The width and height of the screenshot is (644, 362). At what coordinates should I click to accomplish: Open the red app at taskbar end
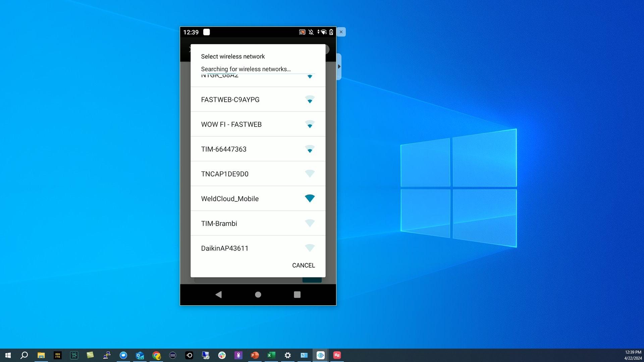337,355
